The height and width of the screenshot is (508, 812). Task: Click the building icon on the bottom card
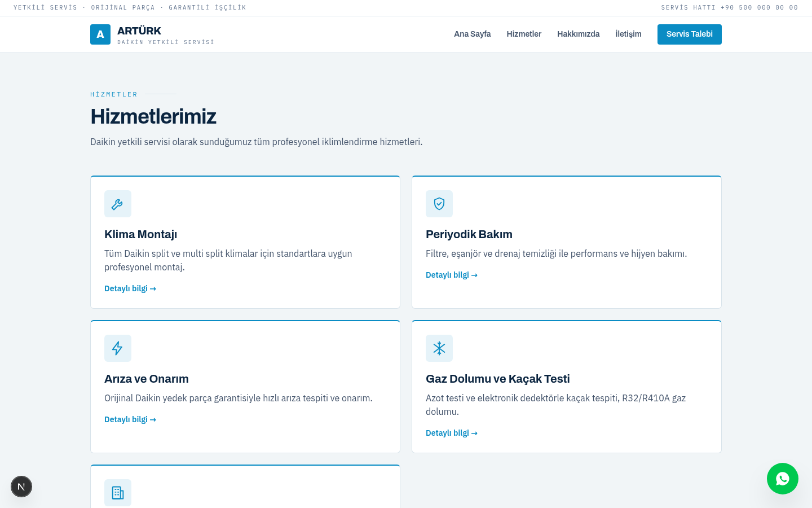click(118, 493)
